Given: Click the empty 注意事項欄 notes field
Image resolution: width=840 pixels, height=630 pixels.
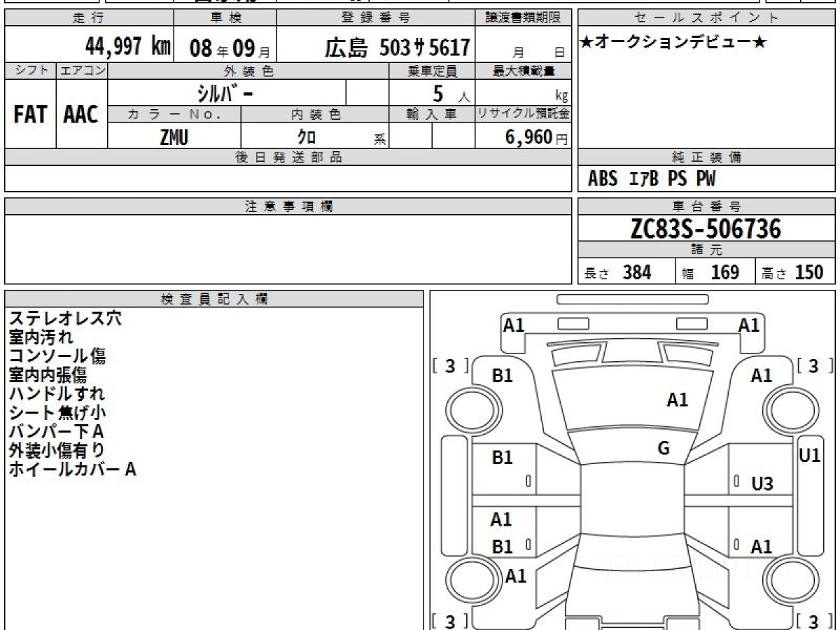Looking at the screenshot, I should click(x=287, y=248).
